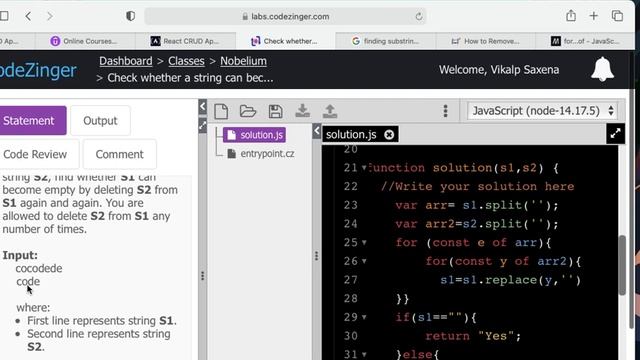Fold code at line 29
The width and height of the screenshot is (640, 360).
pyautogui.click(x=364, y=317)
